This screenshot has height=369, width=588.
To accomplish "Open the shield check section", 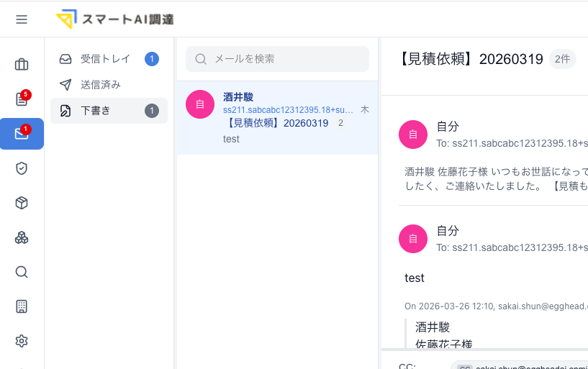I will (x=22, y=168).
